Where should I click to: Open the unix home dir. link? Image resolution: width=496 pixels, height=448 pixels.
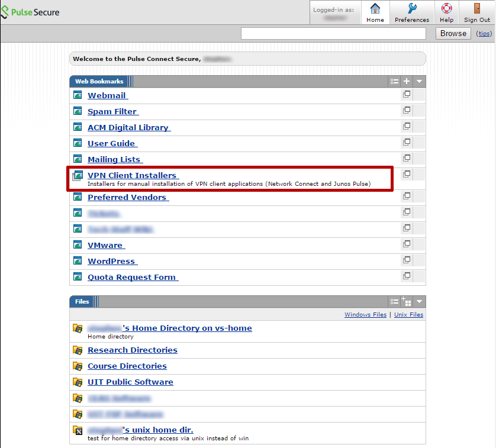pyautogui.click(x=140, y=430)
